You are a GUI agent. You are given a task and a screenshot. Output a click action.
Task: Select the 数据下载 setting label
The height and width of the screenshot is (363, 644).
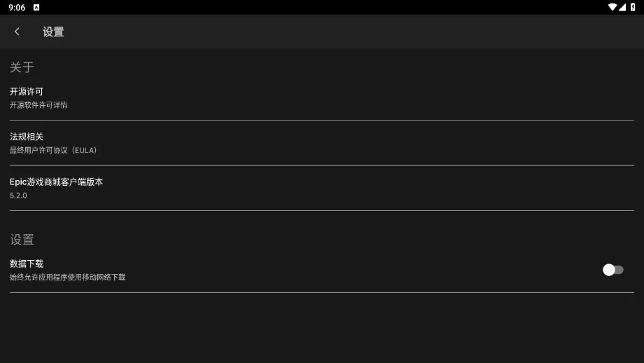point(27,263)
